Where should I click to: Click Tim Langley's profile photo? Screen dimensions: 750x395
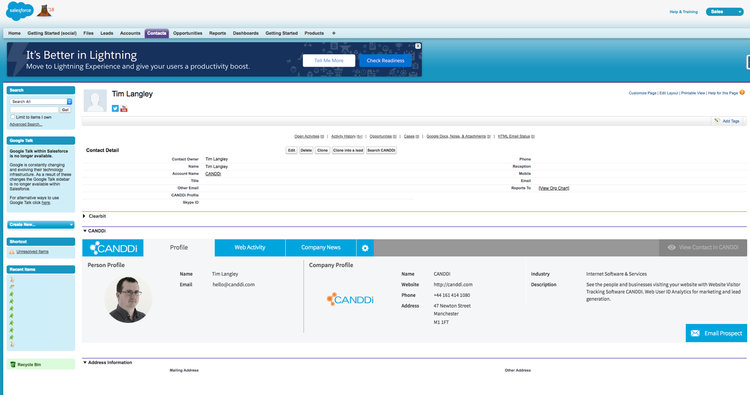(127, 299)
